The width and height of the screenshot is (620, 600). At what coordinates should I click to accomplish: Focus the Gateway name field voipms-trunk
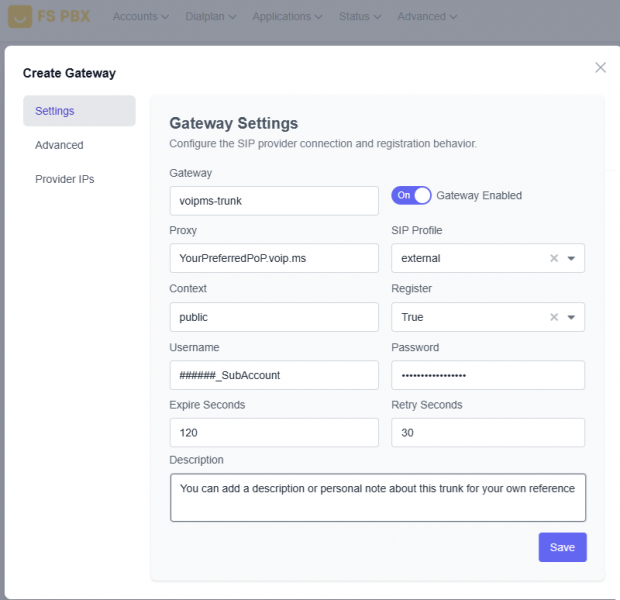274,201
